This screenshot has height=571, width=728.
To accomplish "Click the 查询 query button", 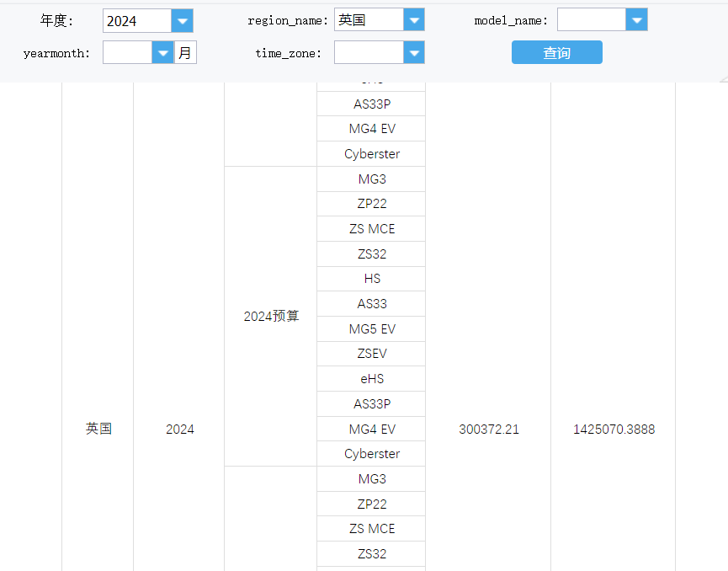I will [556, 52].
